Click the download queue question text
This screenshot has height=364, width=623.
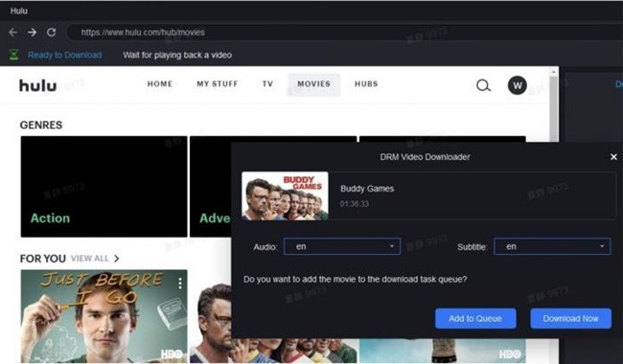click(x=356, y=279)
